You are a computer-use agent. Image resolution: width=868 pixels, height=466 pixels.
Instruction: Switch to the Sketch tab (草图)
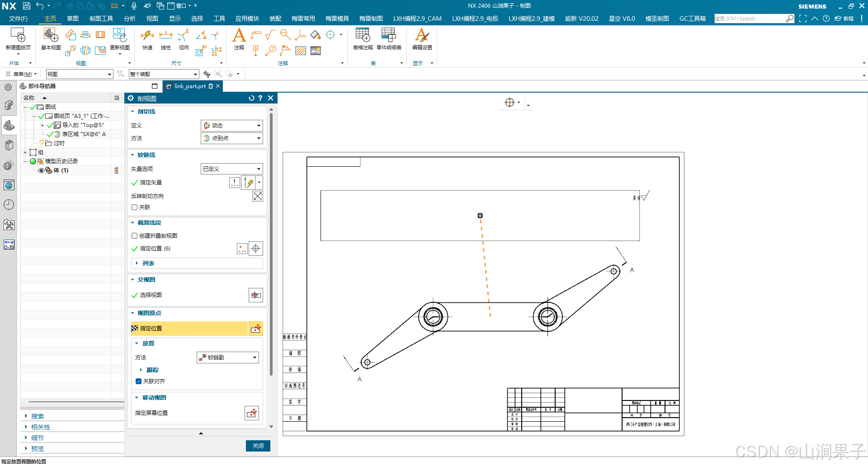(x=72, y=19)
